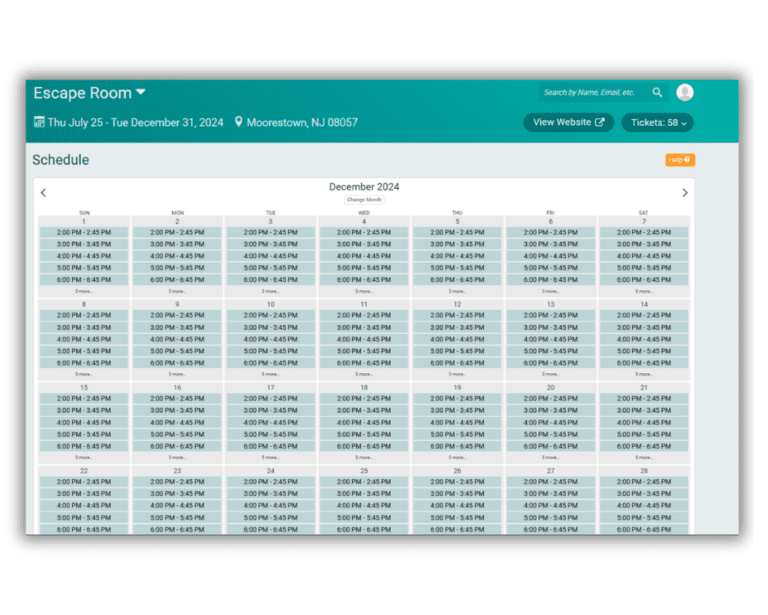This screenshot has width=768, height=615.
Task: Expand '3 more' under December 7
Action: coord(644,291)
